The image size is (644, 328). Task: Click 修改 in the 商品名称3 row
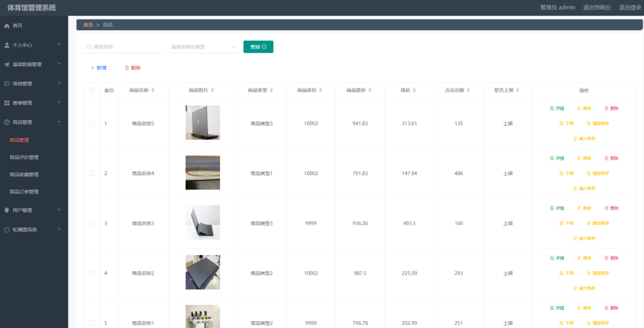(x=584, y=208)
